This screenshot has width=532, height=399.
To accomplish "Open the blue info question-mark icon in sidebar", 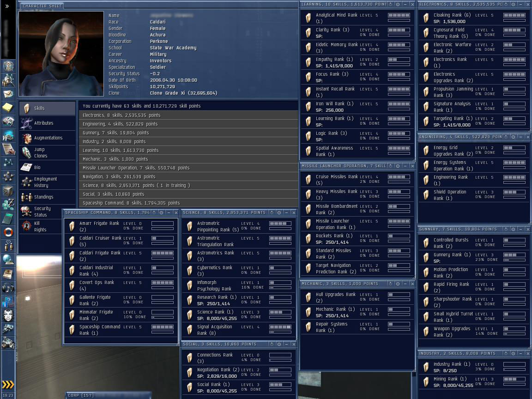I will 8,302.
